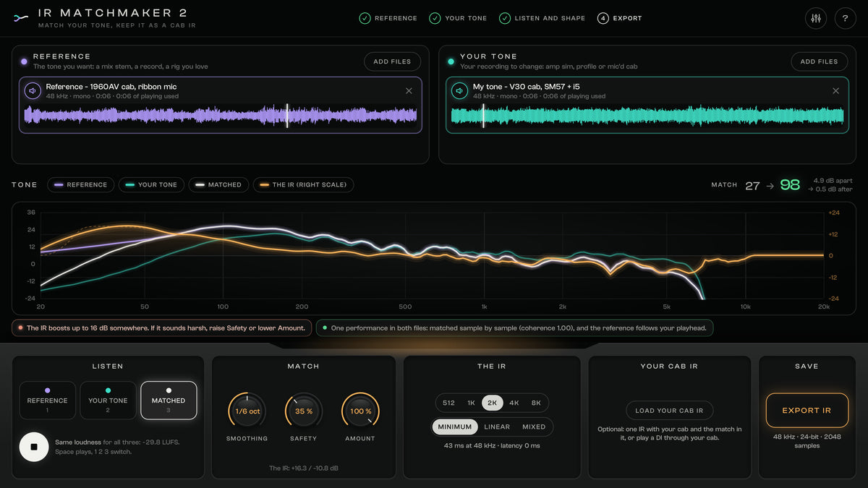Click the Amount knob at 100 %

pos(360,411)
